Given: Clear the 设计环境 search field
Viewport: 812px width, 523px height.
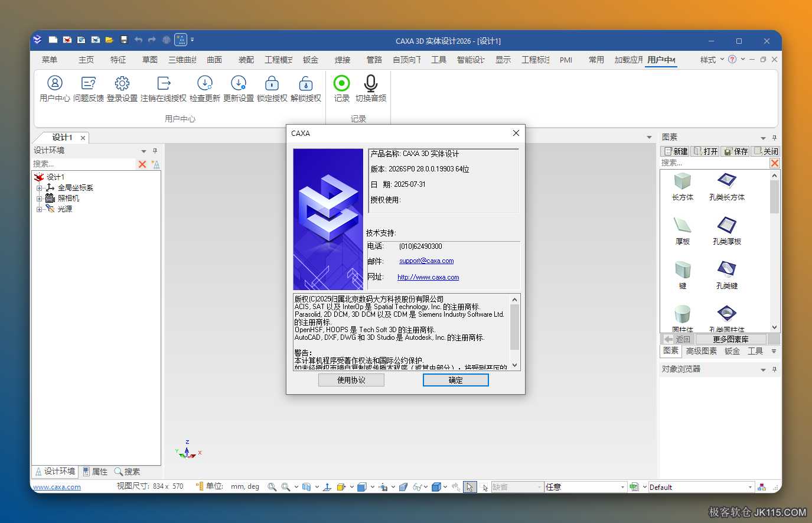Looking at the screenshot, I should pyautogui.click(x=142, y=164).
